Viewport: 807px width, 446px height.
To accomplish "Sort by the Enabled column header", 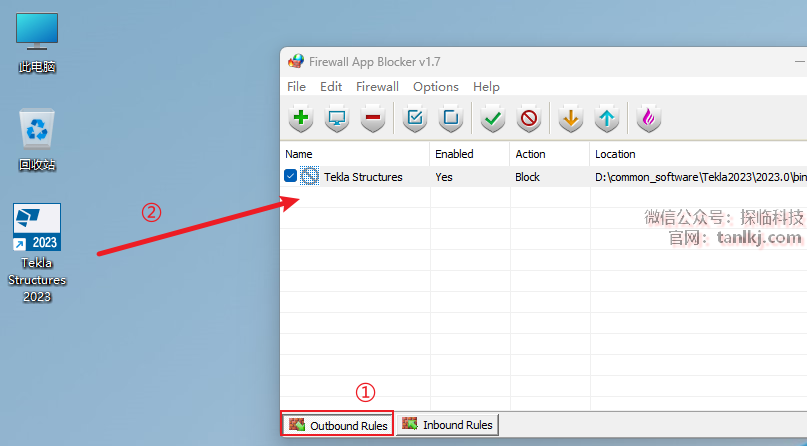I will [469, 154].
